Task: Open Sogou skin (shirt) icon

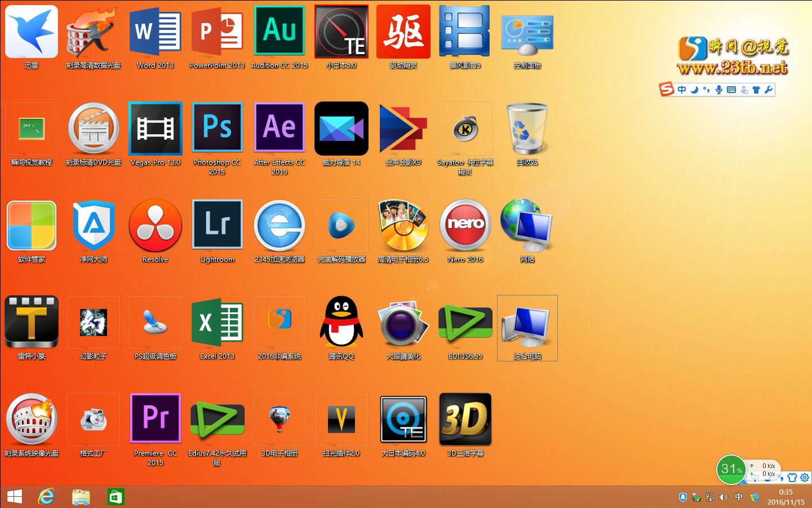Action: point(756,90)
